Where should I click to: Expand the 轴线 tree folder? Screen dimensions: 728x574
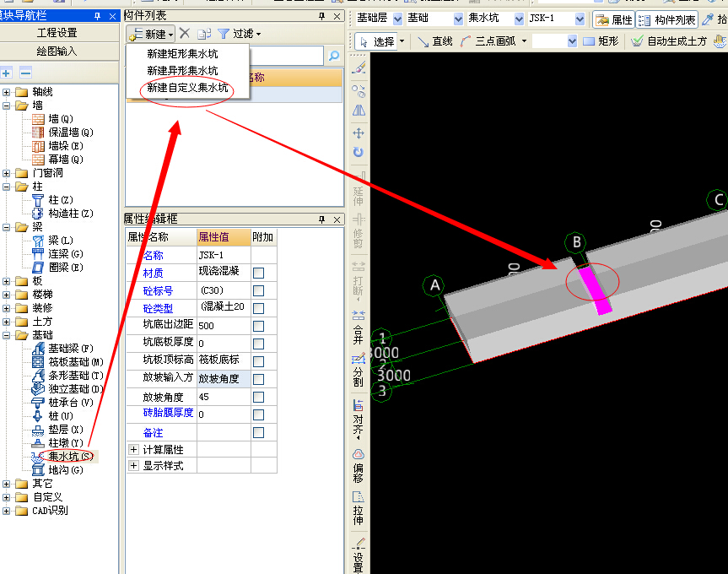[6, 92]
